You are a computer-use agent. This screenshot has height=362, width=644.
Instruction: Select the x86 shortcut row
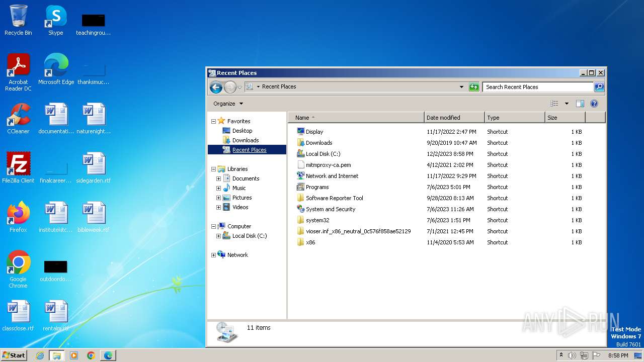point(439,242)
